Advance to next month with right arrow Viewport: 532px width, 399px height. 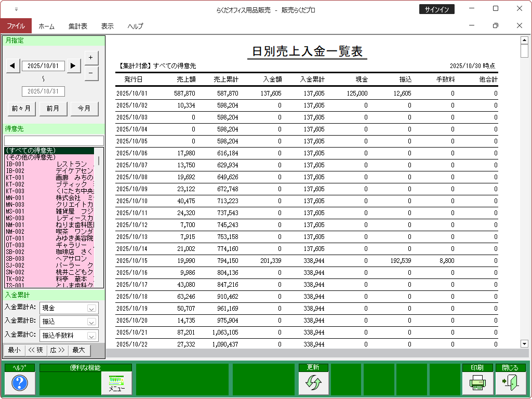point(74,65)
